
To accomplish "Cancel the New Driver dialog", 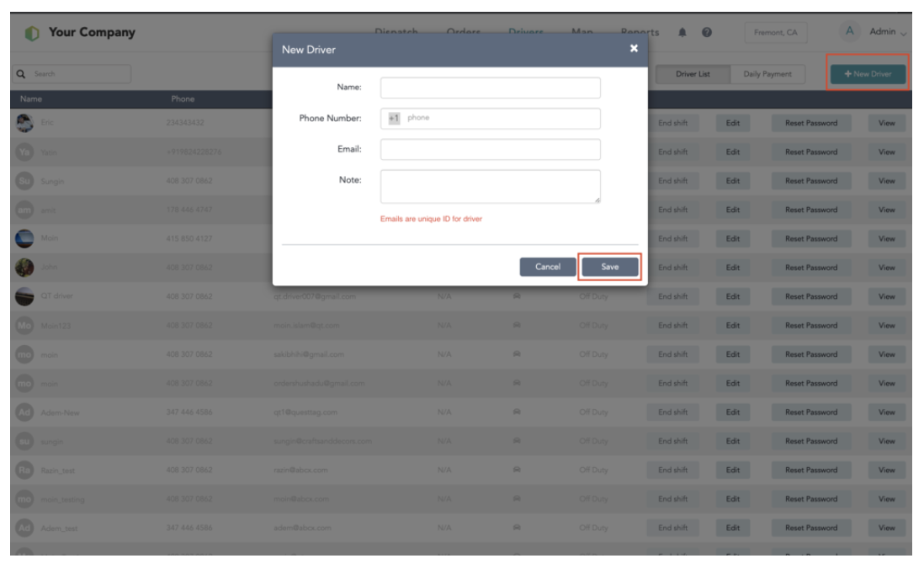I will 547,265.
